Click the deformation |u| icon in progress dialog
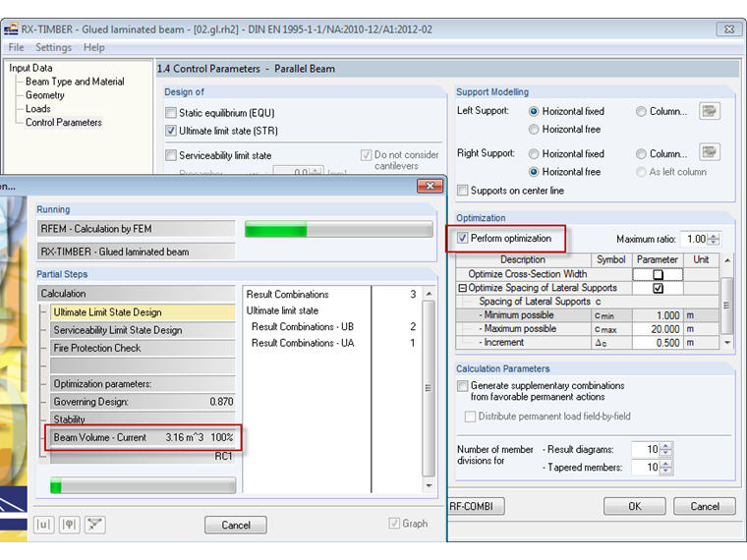The width and height of the screenshot is (747, 560). 43,525
